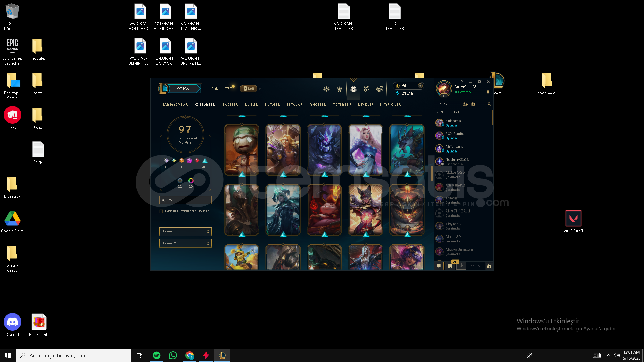
Task: Open the Loot hammer icon in the top navigation
Action: (366, 89)
